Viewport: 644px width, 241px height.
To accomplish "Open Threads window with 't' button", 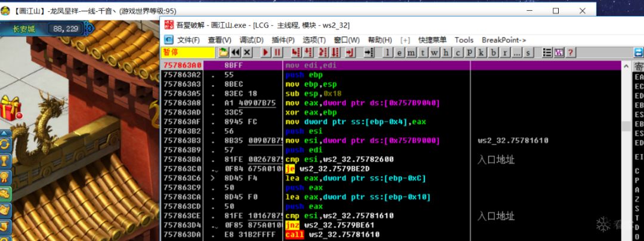I will tap(423, 52).
